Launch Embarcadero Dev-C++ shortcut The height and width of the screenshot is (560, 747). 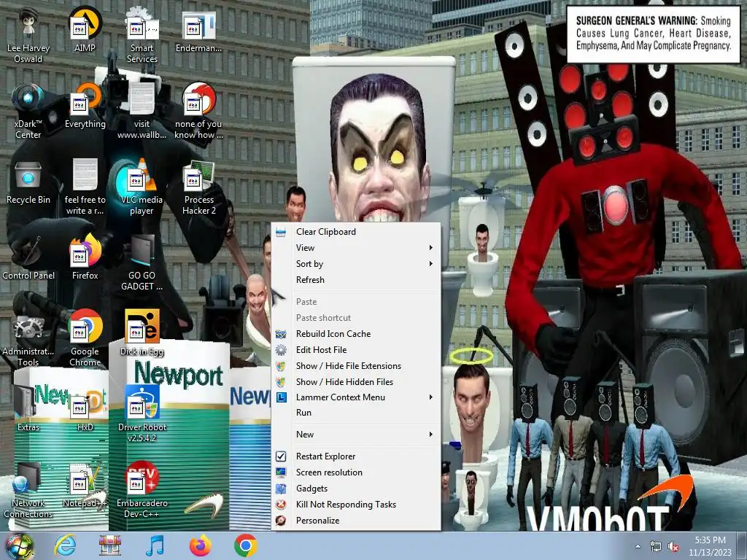142,491
